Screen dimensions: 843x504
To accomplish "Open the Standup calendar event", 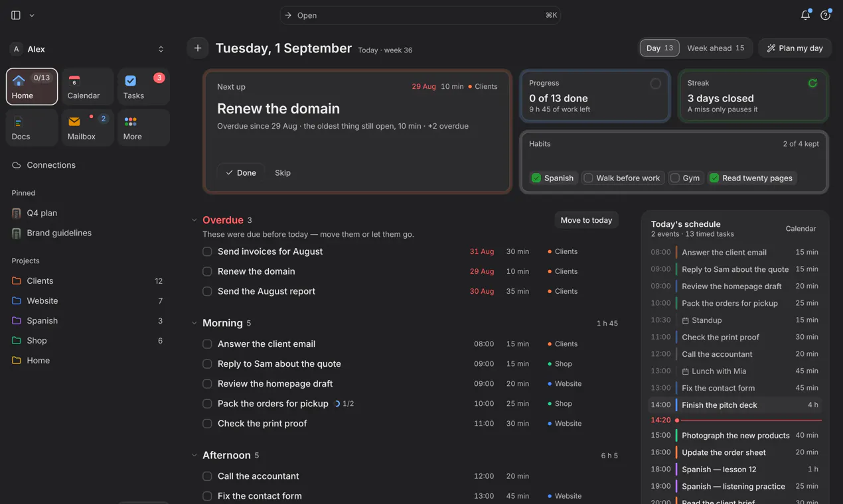I will [735, 320].
